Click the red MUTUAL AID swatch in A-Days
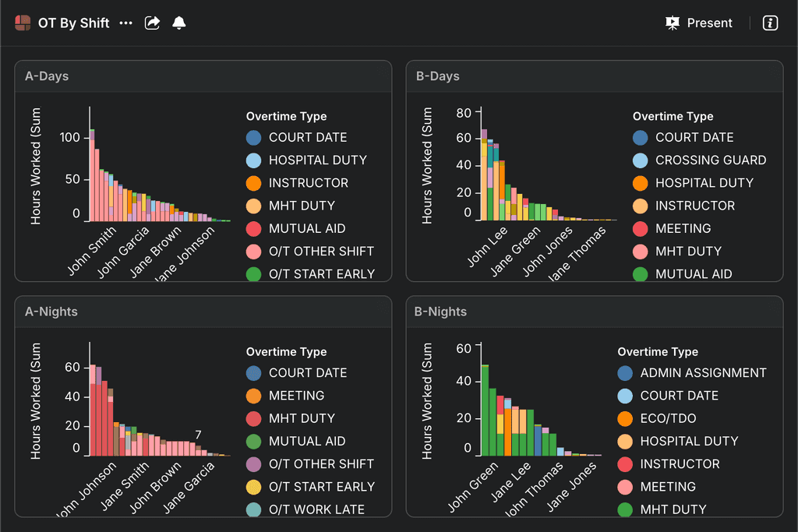Image resolution: width=798 pixels, height=532 pixels. pos(254,228)
